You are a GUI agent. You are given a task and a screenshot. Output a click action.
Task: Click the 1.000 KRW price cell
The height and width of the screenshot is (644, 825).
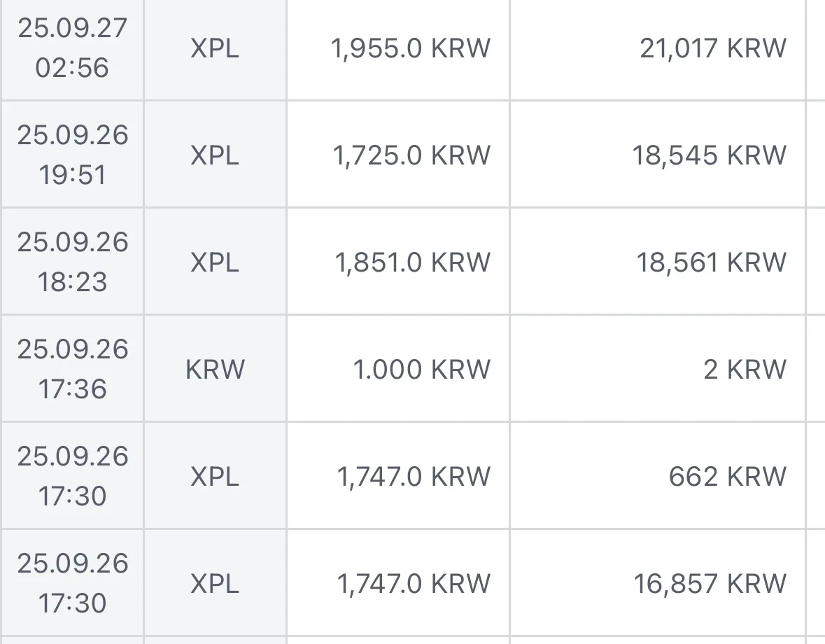(421, 369)
